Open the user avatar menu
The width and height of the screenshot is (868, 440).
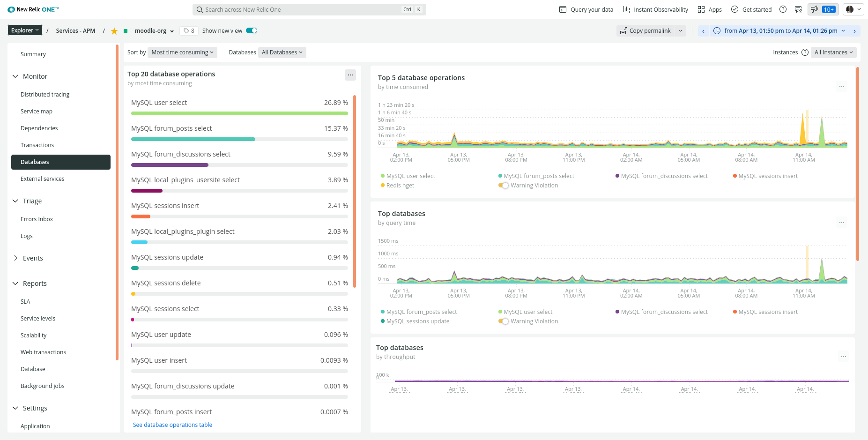(x=853, y=9)
